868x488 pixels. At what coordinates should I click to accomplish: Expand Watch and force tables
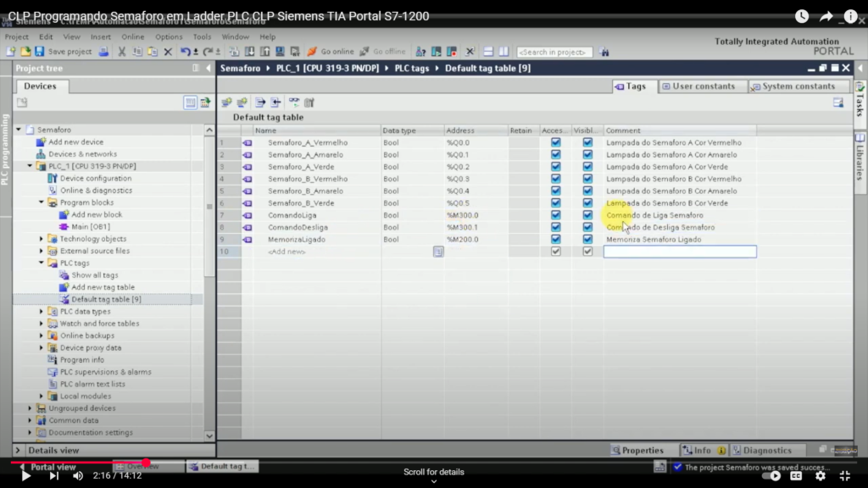click(42, 324)
